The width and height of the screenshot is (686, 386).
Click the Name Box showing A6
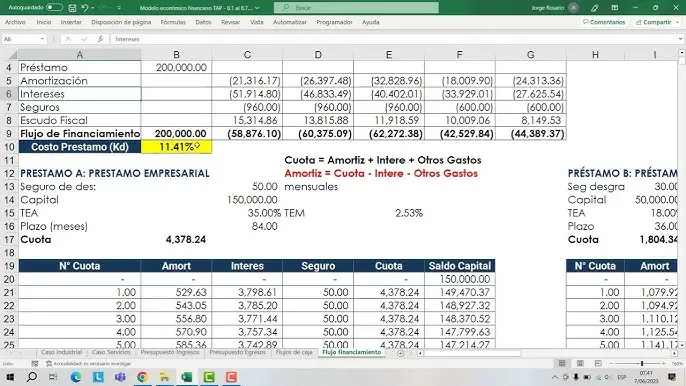point(21,39)
